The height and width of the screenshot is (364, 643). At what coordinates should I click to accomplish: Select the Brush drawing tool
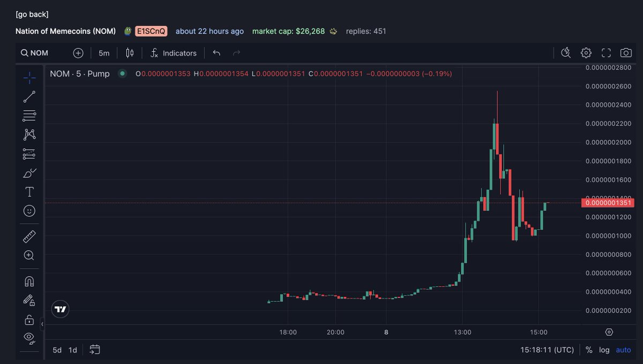click(29, 173)
